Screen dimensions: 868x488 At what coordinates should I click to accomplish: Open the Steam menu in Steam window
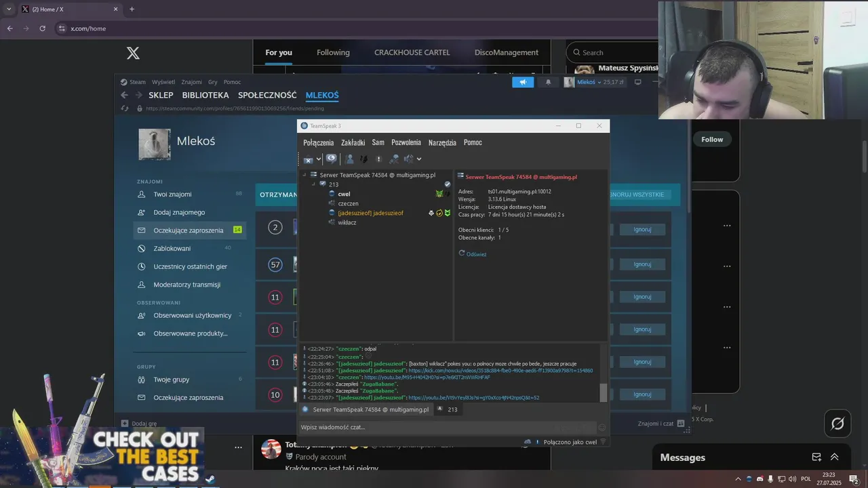[137, 82]
